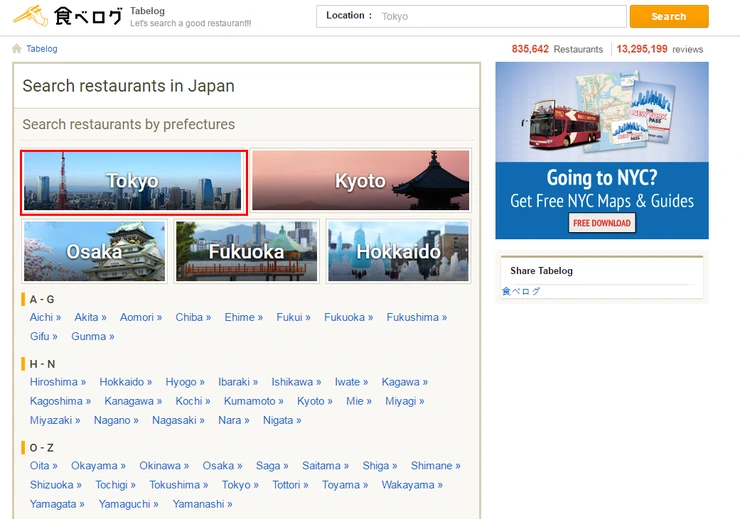
Task: Open the Yamagata prefecture link
Action: tap(57, 504)
